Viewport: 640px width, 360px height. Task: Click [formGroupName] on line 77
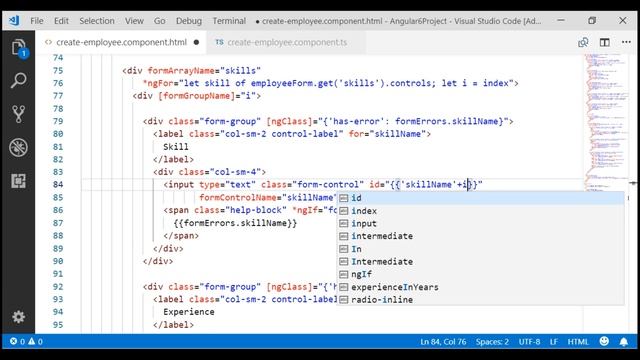coord(197,96)
